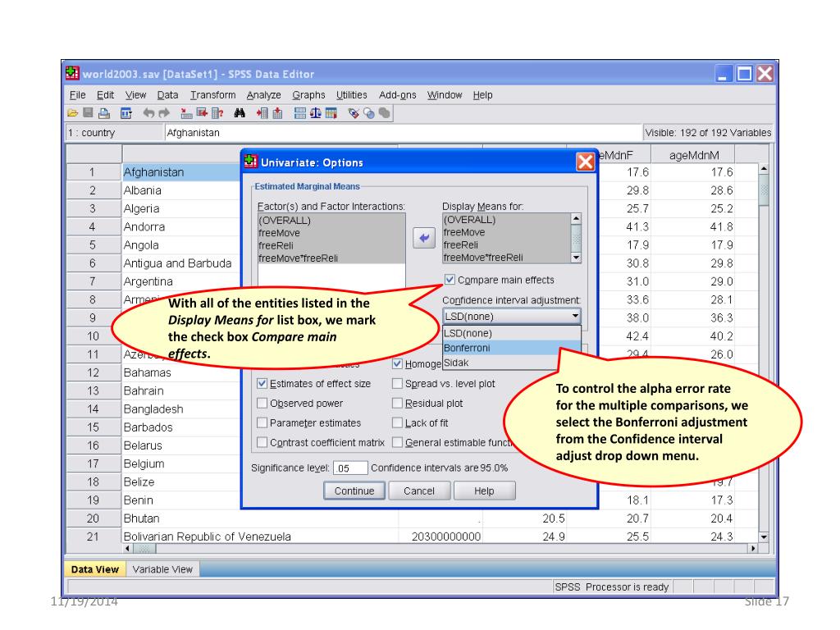Open the Utilities menu

point(351,95)
